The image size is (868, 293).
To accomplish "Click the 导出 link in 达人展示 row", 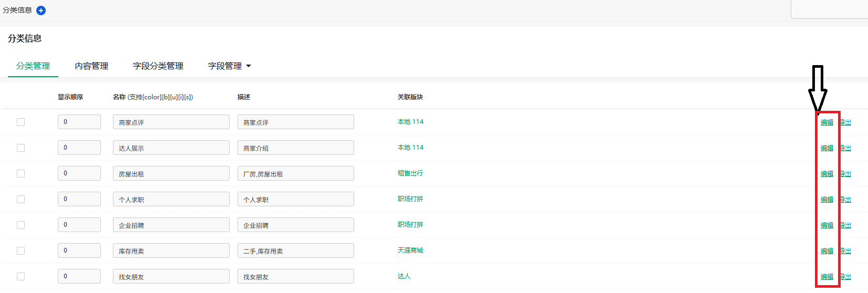I will click(x=845, y=148).
